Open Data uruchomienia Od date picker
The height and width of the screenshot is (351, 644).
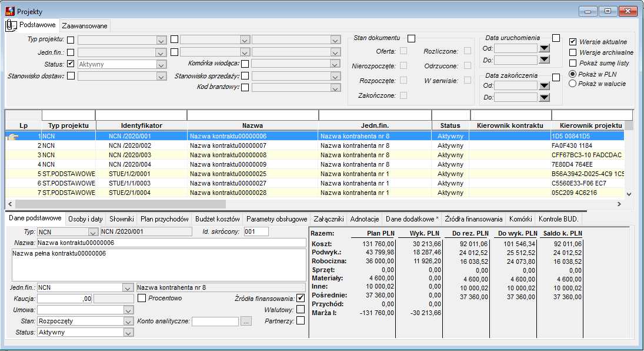(544, 48)
